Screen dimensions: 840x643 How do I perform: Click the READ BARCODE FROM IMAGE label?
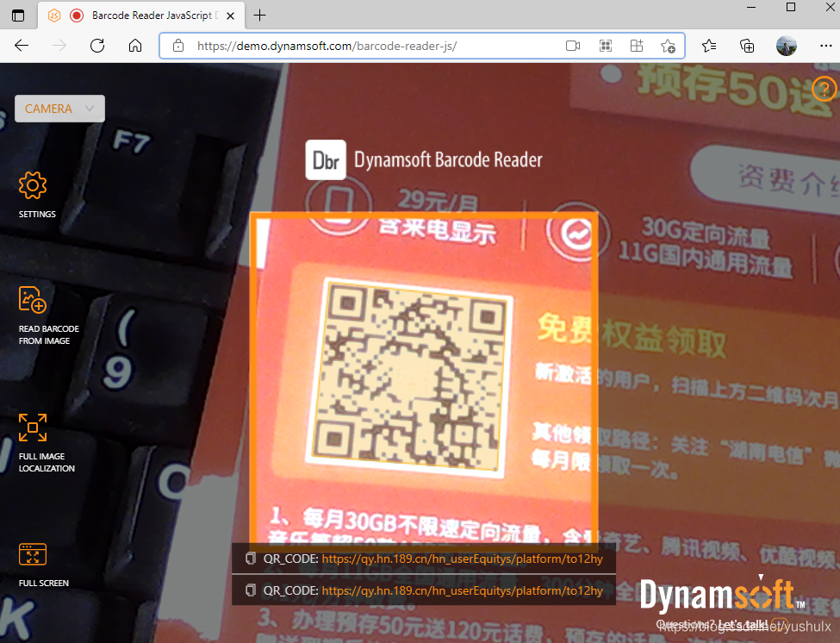point(49,335)
